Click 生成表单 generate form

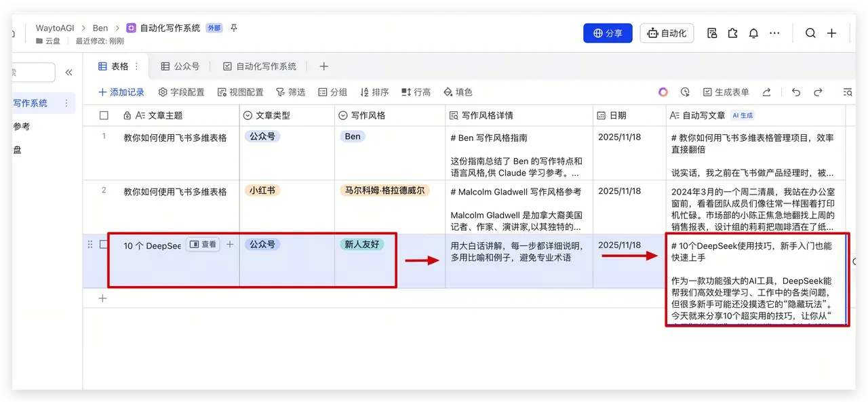[x=726, y=92]
